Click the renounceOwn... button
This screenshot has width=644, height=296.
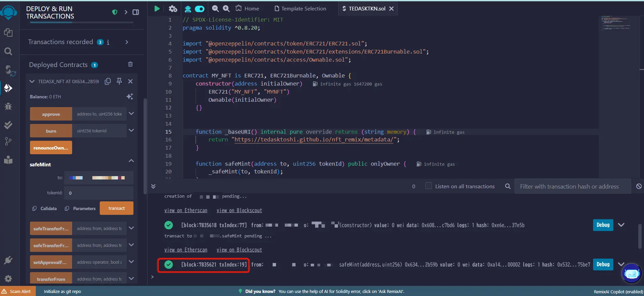(51, 147)
